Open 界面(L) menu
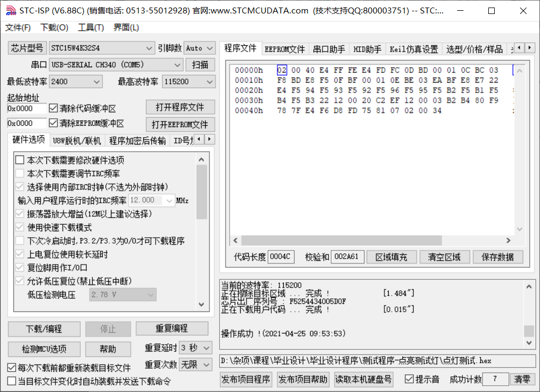Viewport: 540px width, 392px height. [127, 27]
